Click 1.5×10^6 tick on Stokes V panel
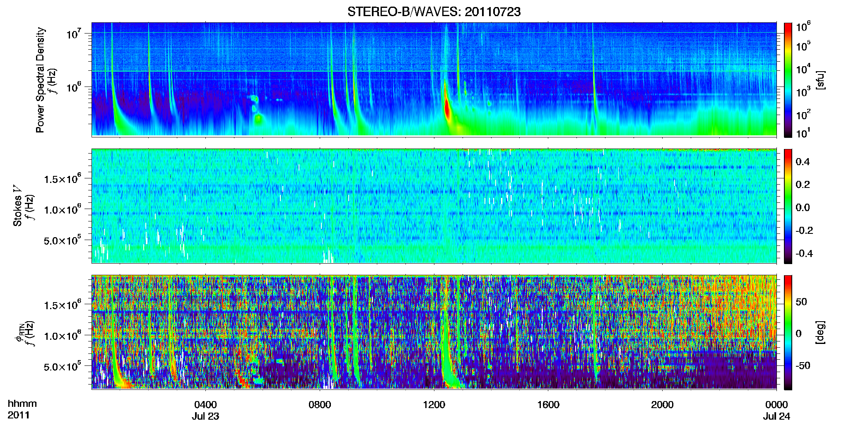The image size is (868, 447). click(x=63, y=179)
